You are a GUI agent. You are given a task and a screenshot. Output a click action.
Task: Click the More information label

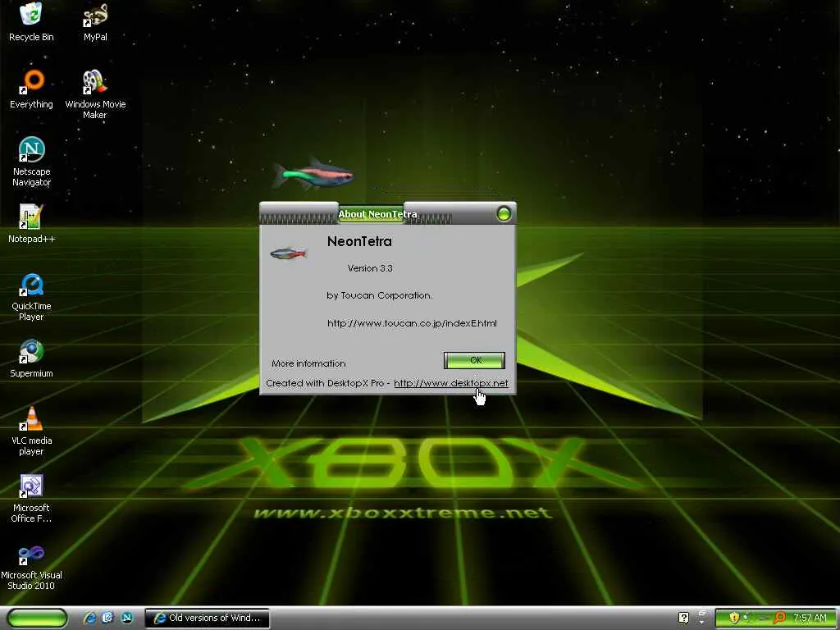click(308, 363)
